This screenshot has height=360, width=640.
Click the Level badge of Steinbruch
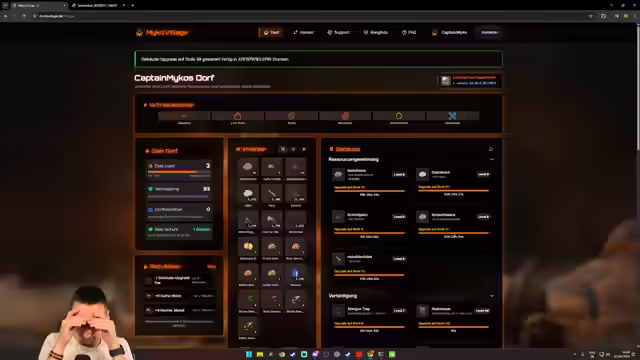coord(484,174)
